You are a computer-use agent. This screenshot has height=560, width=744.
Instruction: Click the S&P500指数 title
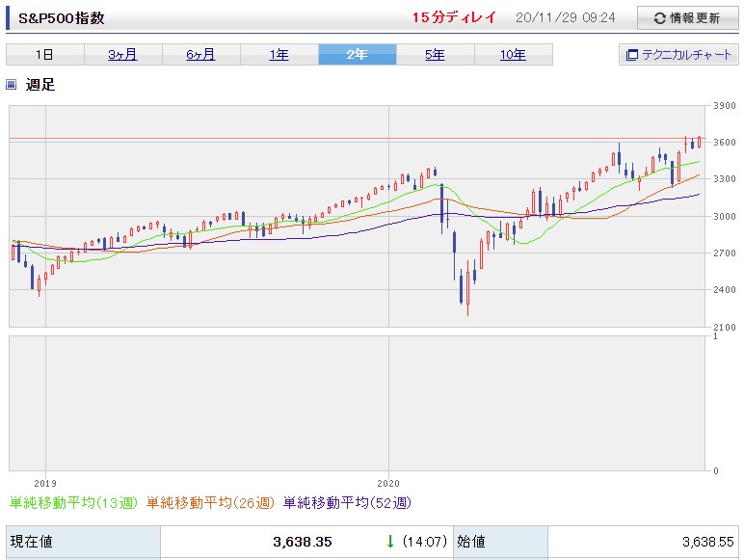pos(62,18)
